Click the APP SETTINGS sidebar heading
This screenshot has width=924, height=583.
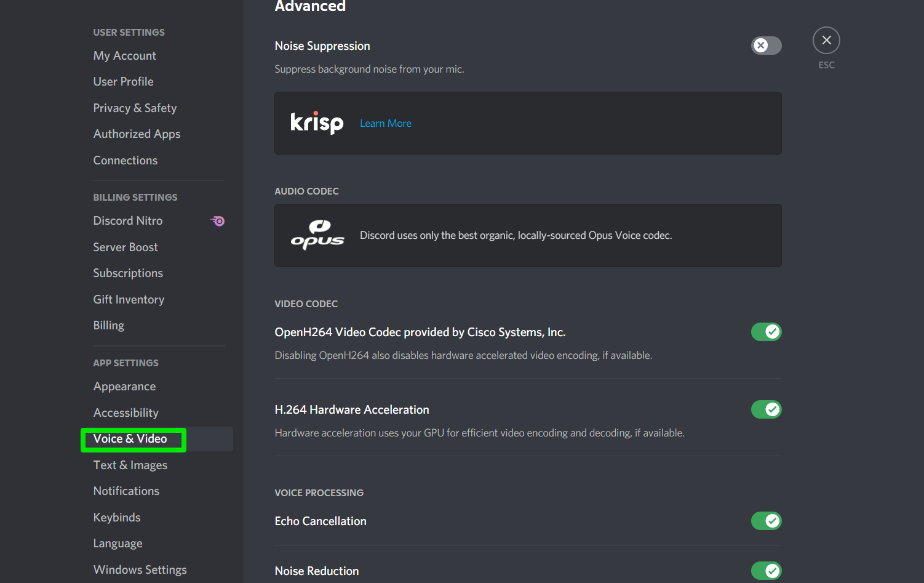pyautogui.click(x=125, y=363)
